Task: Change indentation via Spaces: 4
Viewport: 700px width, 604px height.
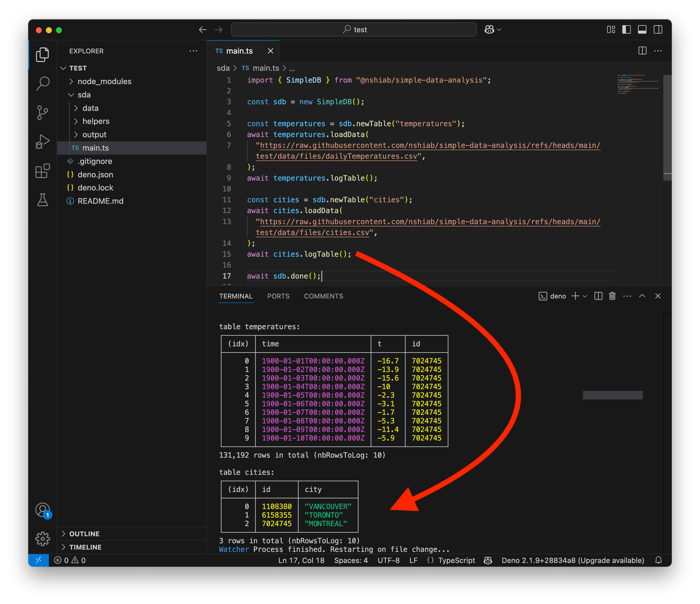Action: [351, 560]
